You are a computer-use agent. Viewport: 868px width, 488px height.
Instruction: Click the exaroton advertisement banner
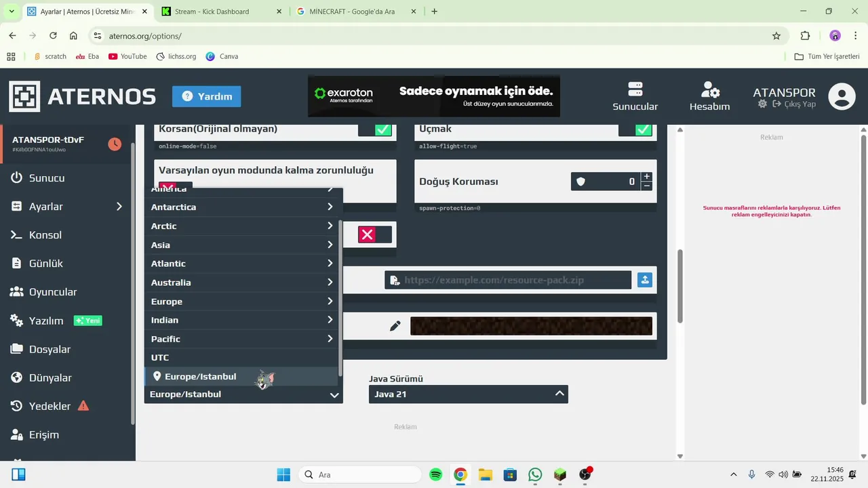click(434, 96)
